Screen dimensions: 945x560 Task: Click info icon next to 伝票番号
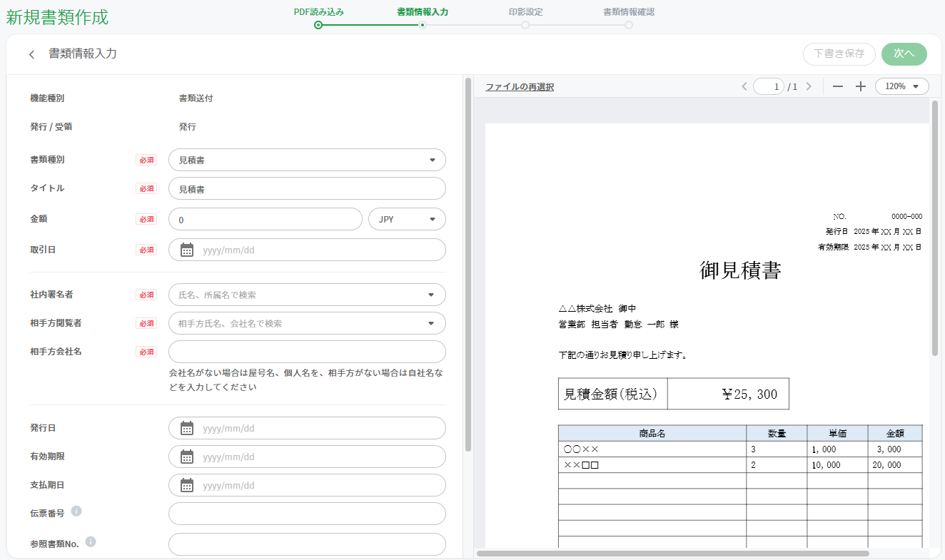point(76,511)
